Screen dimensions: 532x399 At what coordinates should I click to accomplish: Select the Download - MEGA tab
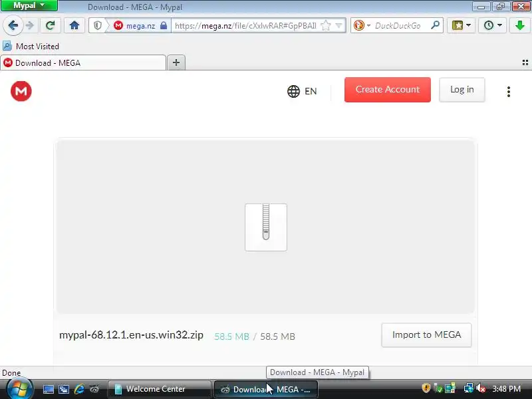click(x=83, y=63)
